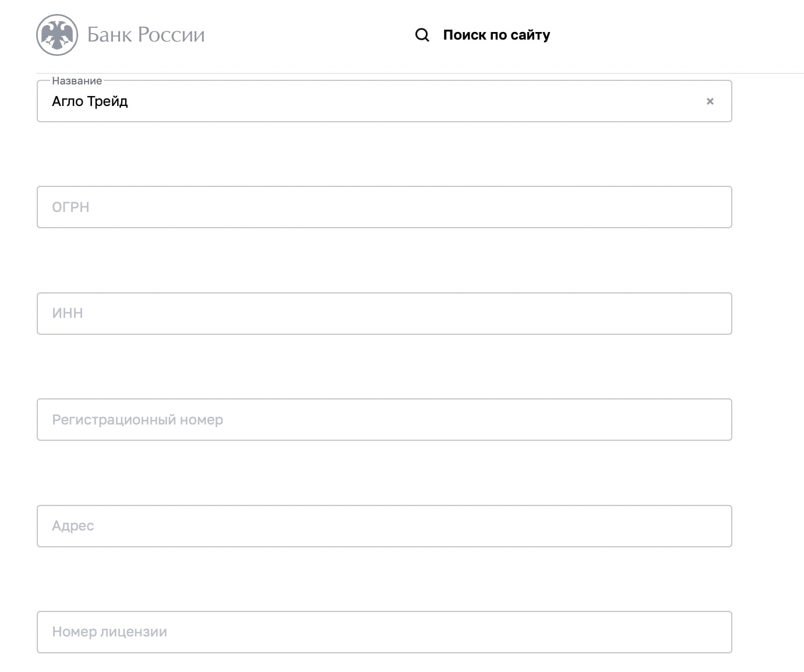The width and height of the screenshot is (804, 672).
Task: Clear the Название field with the x
Action: (710, 101)
